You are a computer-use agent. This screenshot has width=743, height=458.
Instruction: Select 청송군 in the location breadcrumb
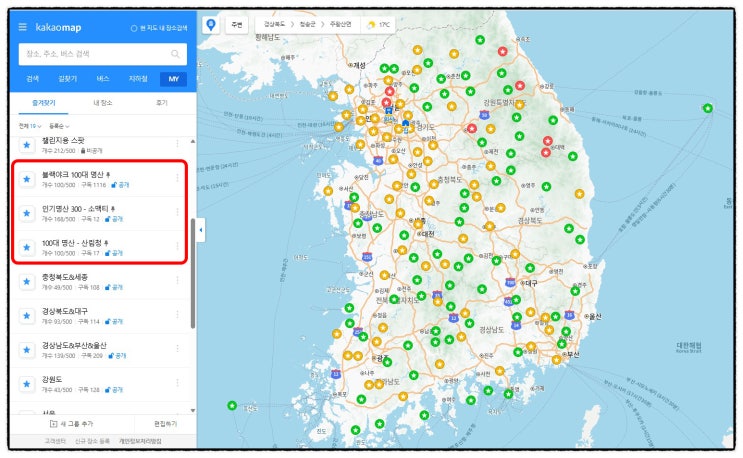point(307,24)
